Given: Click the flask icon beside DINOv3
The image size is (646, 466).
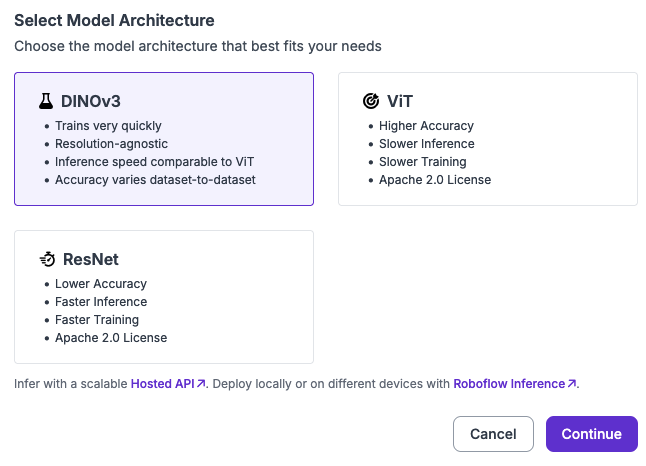Looking at the screenshot, I should pos(46,101).
